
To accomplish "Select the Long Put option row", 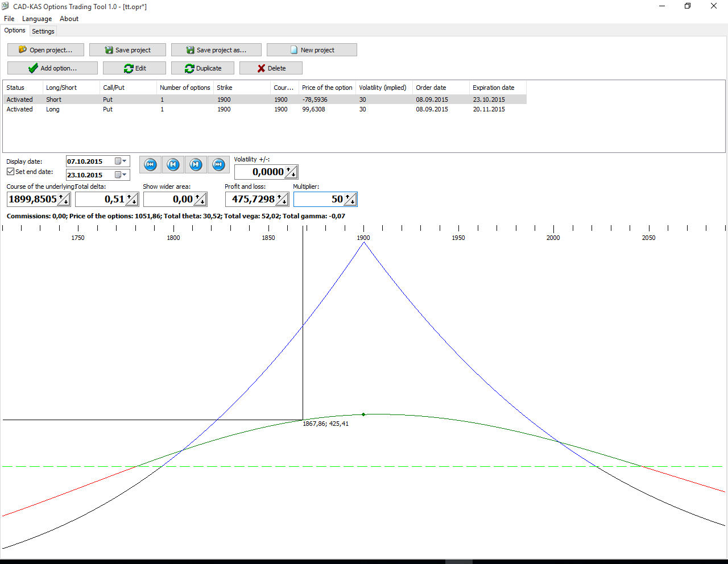I will (53, 109).
